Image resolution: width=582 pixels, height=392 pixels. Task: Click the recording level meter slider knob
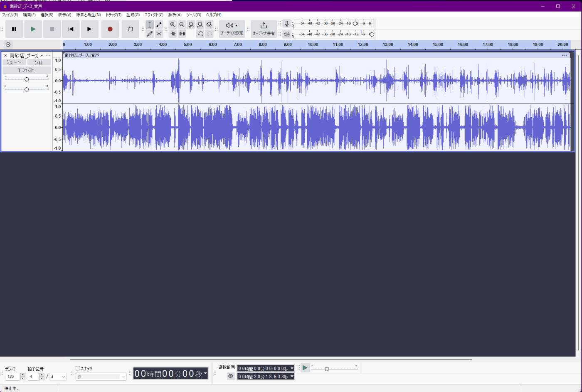point(355,24)
